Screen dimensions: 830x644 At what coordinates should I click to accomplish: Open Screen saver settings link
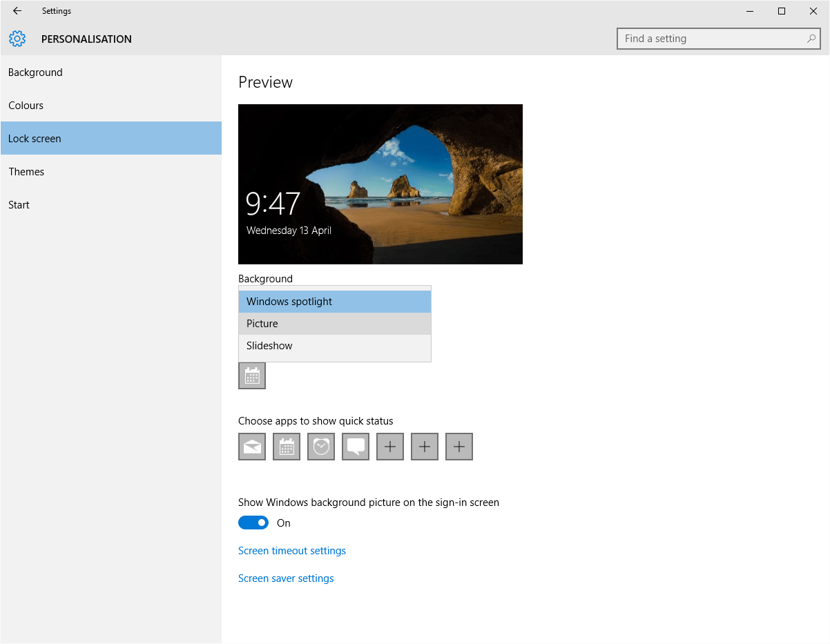coord(286,578)
